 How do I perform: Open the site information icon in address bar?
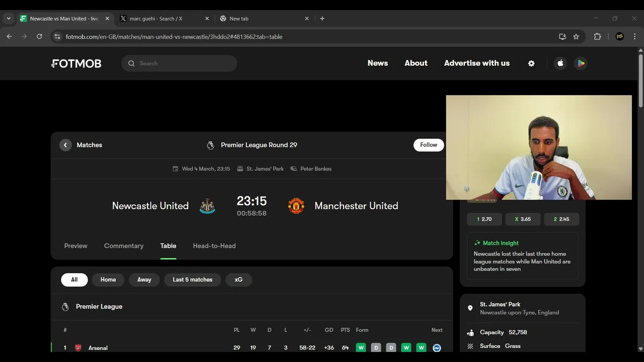(x=57, y=37)
